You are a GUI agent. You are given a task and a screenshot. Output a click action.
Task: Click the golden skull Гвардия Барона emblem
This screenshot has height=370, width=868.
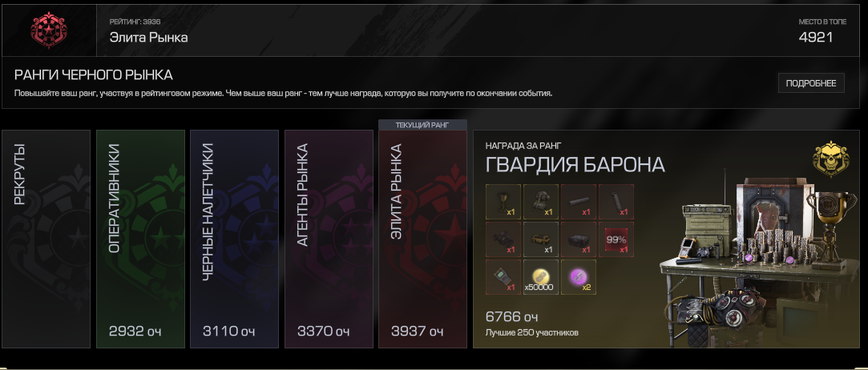click(x=830, y=159)
